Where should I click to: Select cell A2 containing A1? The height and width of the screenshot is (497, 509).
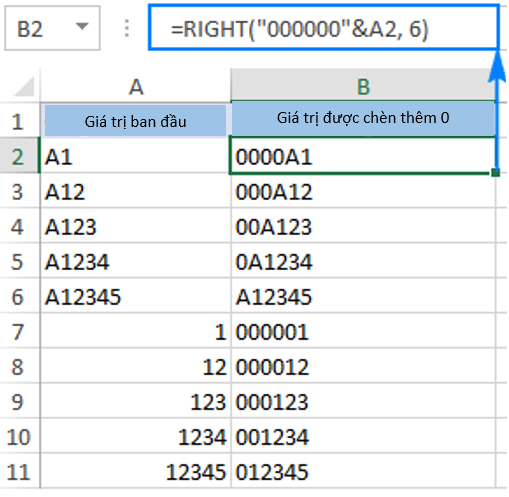pos(136,156)
